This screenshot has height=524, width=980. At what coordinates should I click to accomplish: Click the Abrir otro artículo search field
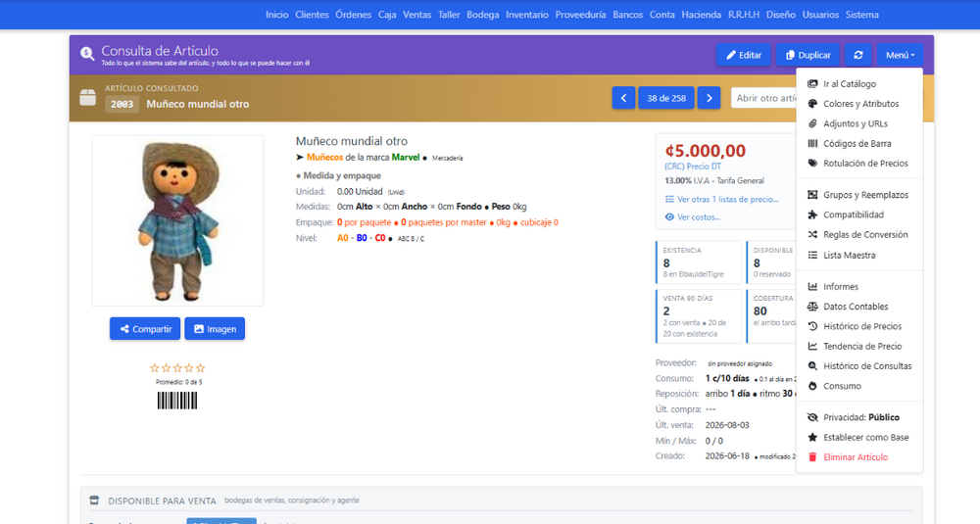pos(765,98)
